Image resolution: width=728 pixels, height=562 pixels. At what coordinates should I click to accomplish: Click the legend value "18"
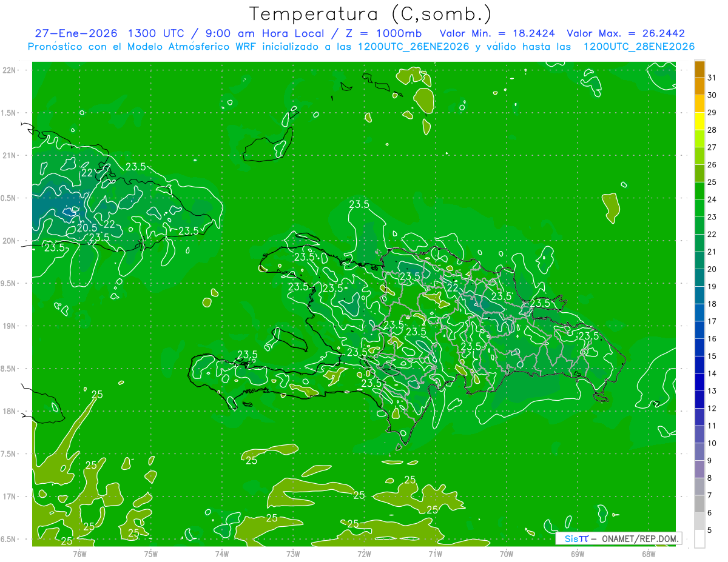[712, 304]
